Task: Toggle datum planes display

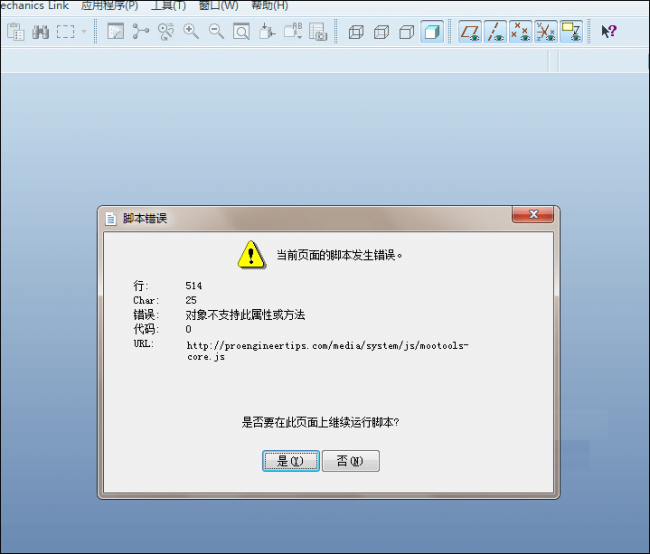Action: pyautogui.click(x=470, y=32)
